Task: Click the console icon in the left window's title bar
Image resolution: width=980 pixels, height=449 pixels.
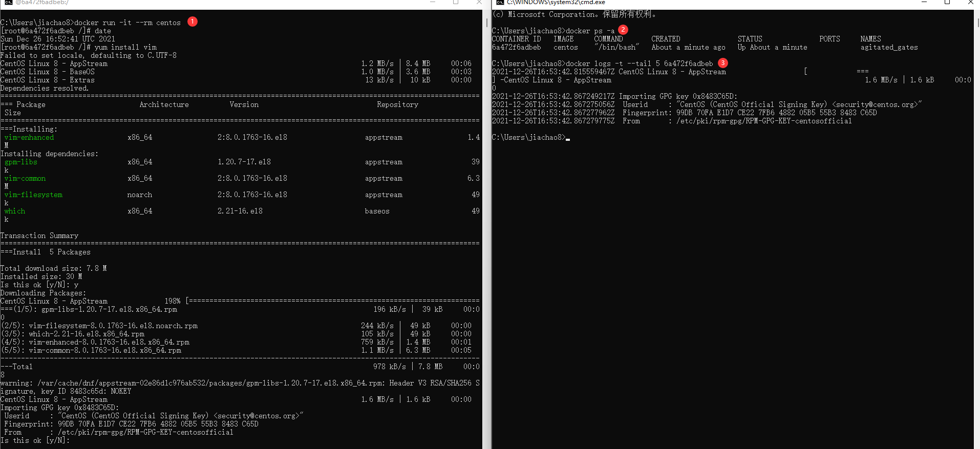Action: [9, 3]
